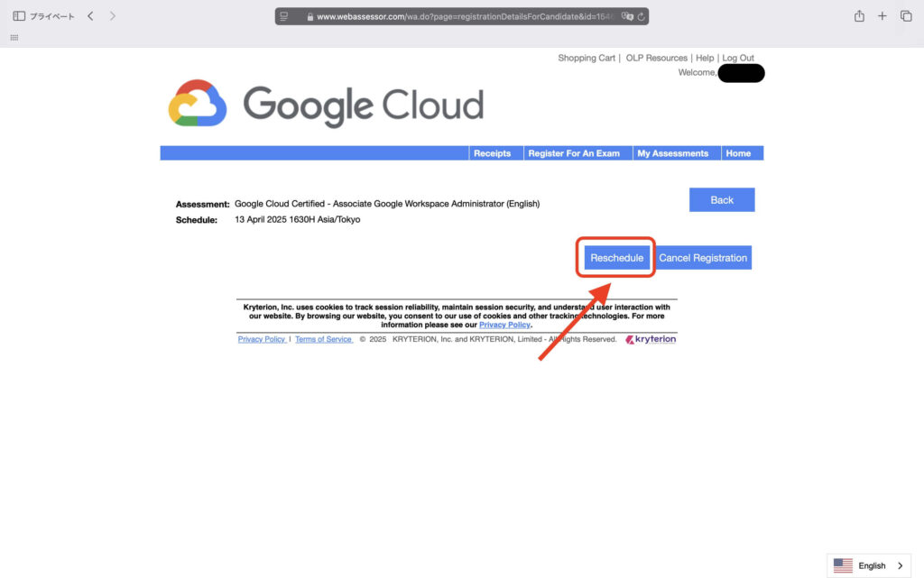Click the "Welcome," greeting text
The image size is (924, 578).
click(698, 72)
